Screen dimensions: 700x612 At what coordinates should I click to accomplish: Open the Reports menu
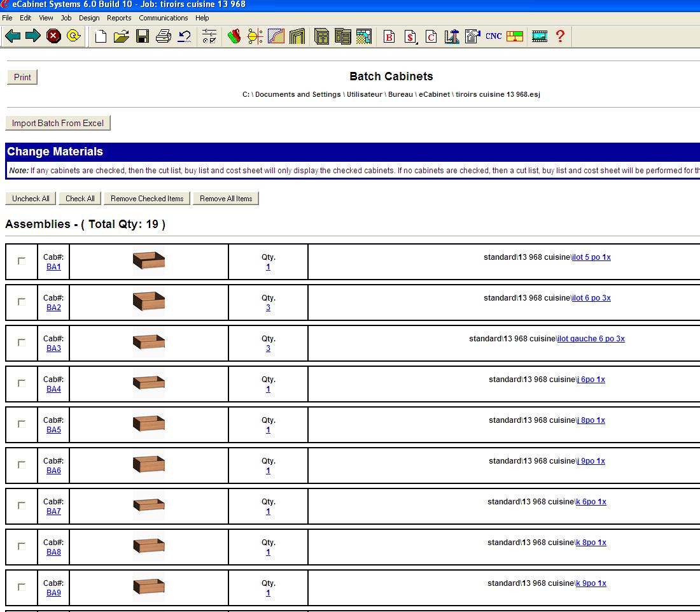tap(119, 18)
